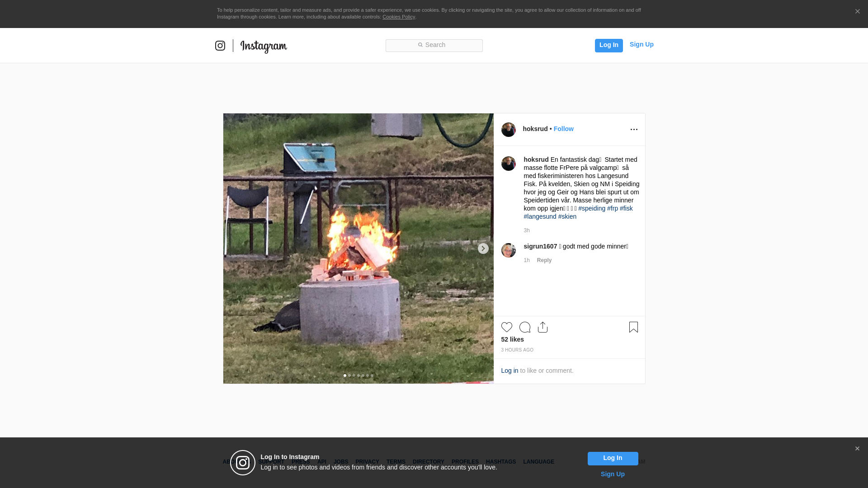Open the #langesund hashtag
The height and width of the screenshot is (488, 868).
click(540, 216)
